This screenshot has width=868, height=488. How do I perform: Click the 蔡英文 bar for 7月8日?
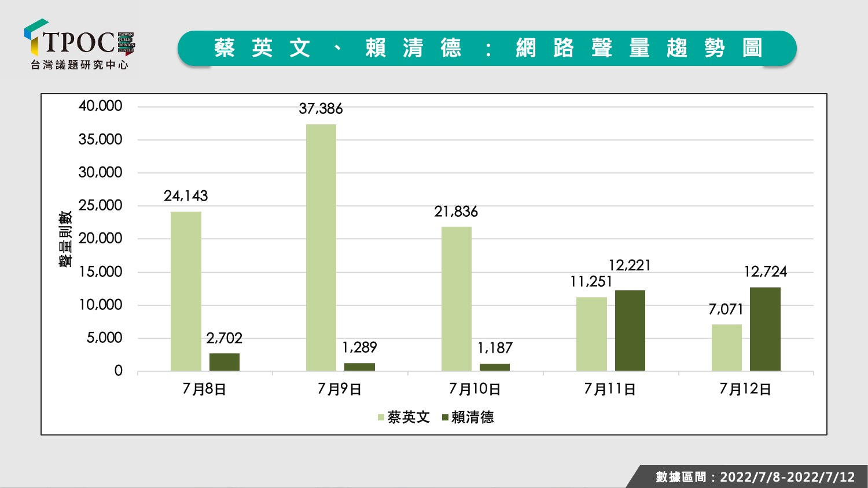click(x=186, y=291)
